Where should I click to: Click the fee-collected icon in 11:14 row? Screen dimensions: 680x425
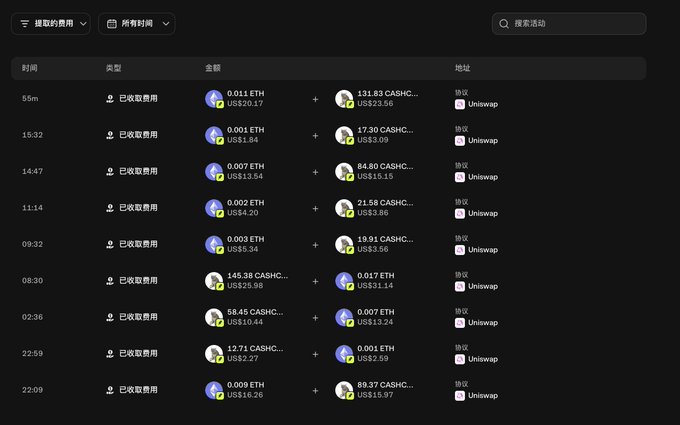pos(110,208)
